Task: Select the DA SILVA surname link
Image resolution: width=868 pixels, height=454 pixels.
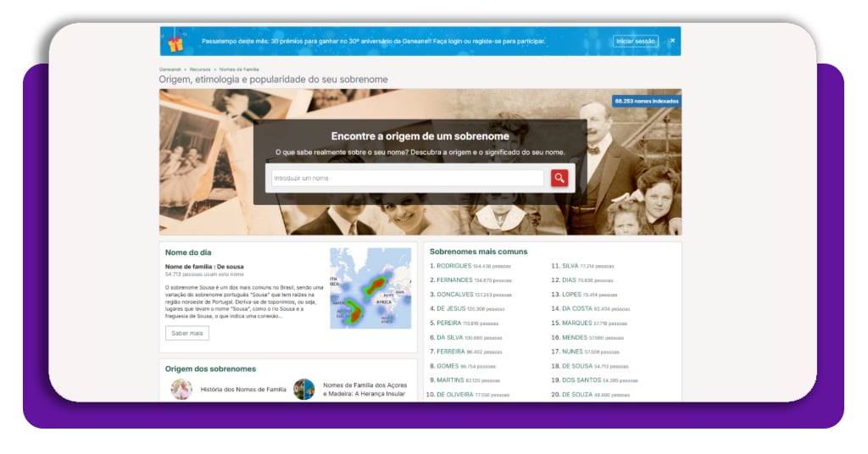Action: tap(449, 337)
